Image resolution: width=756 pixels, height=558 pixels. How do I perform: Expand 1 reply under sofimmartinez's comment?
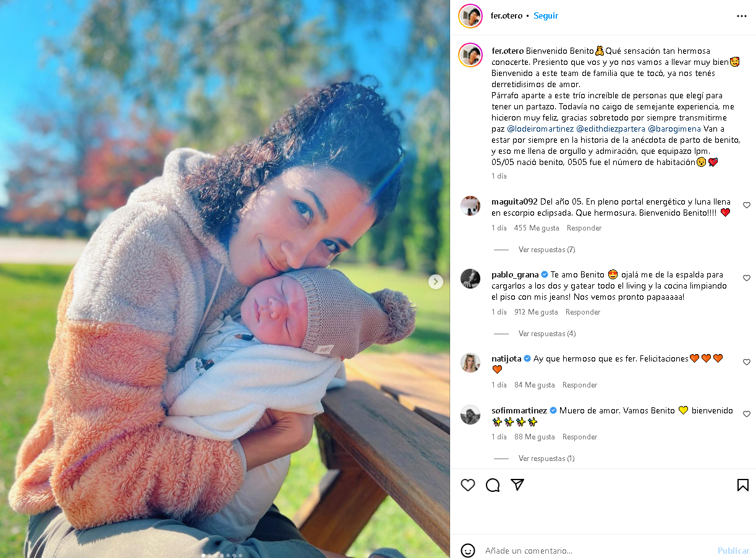546,459
